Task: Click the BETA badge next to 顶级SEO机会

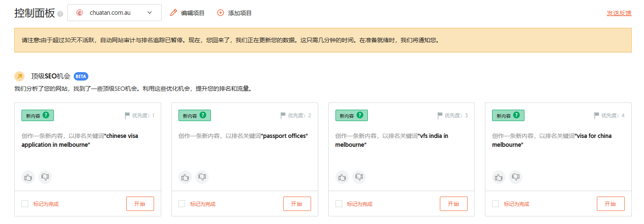Action: [81, 76]
